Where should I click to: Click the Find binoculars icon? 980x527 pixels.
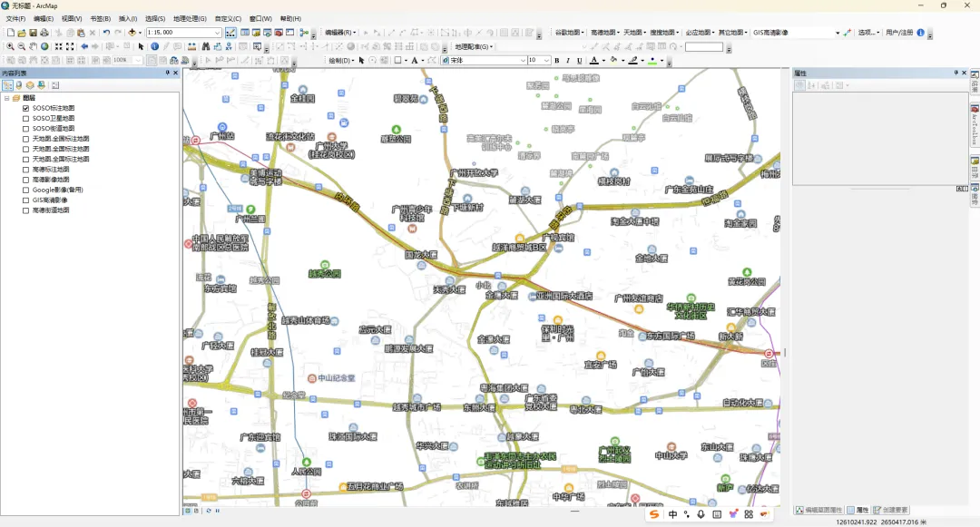206,46
